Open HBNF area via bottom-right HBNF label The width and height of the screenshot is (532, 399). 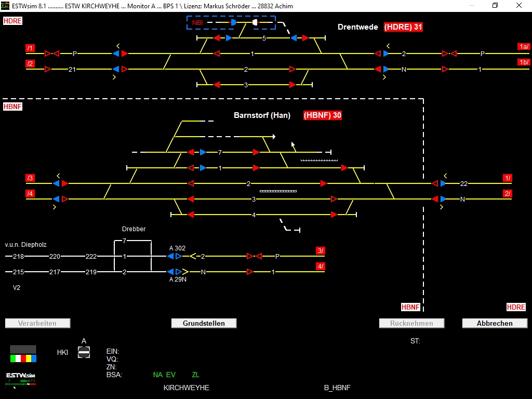(410, 307)
